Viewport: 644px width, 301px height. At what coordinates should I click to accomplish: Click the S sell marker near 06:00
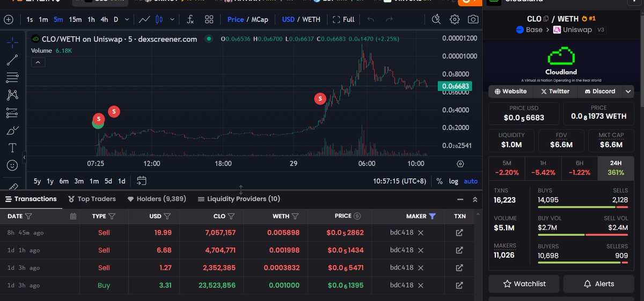[320, 98]
